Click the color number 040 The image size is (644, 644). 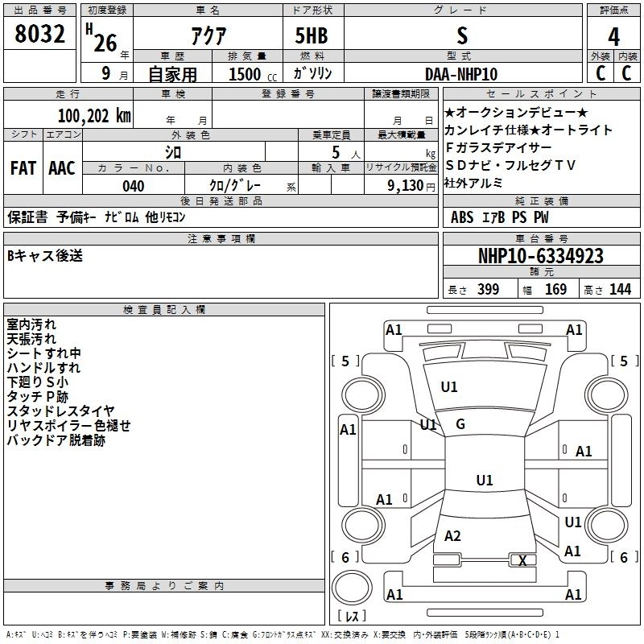(133, 186)
